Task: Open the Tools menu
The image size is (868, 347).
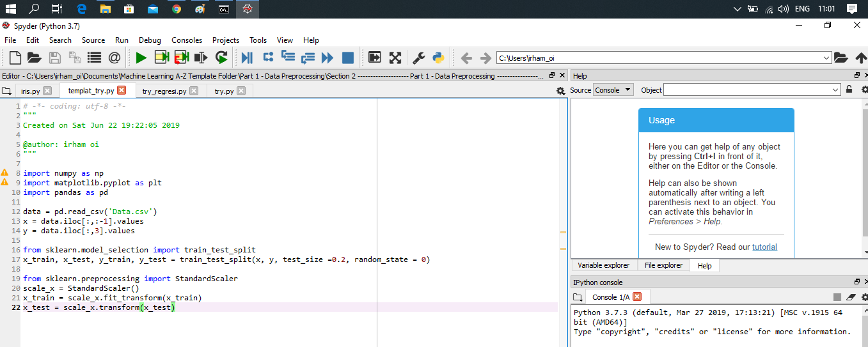Action: coord(258,40)
